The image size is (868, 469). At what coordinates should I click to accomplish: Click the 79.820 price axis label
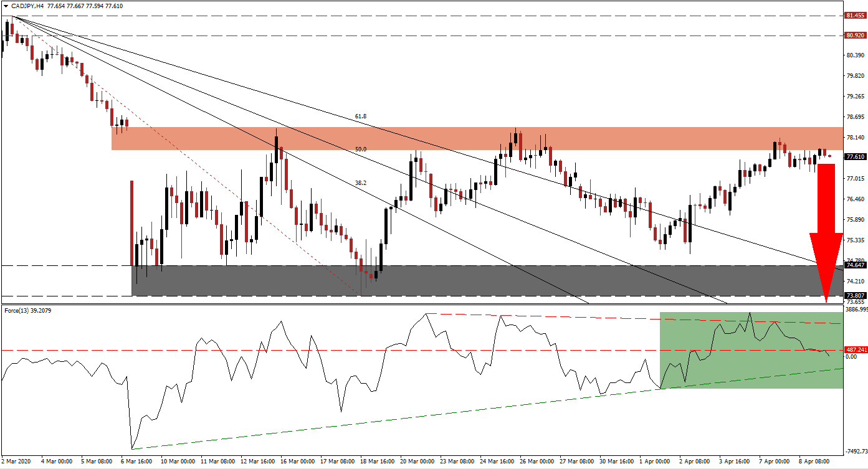(x=854, y=76)
